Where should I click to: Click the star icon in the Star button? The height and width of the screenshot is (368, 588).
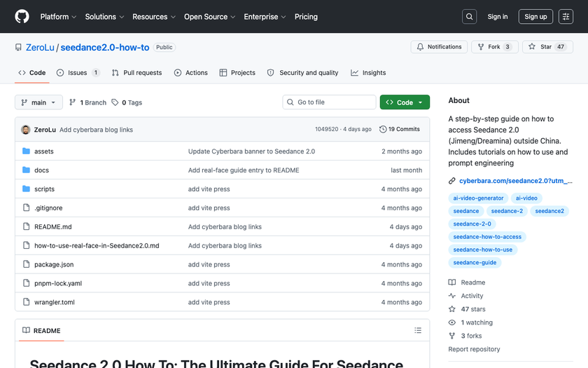(532, 46)
